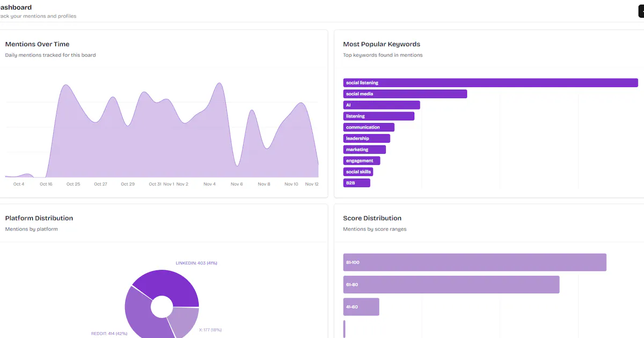This screenshot has height=338, width=644.
Task: Click the "Nov 1" axis label
Action: point(169,184)
